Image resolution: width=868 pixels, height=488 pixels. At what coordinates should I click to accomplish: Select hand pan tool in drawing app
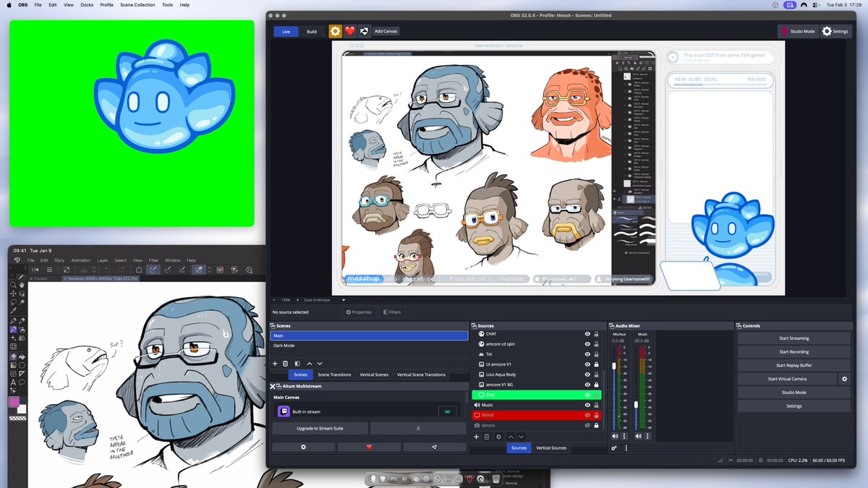(x=22, y=285)
